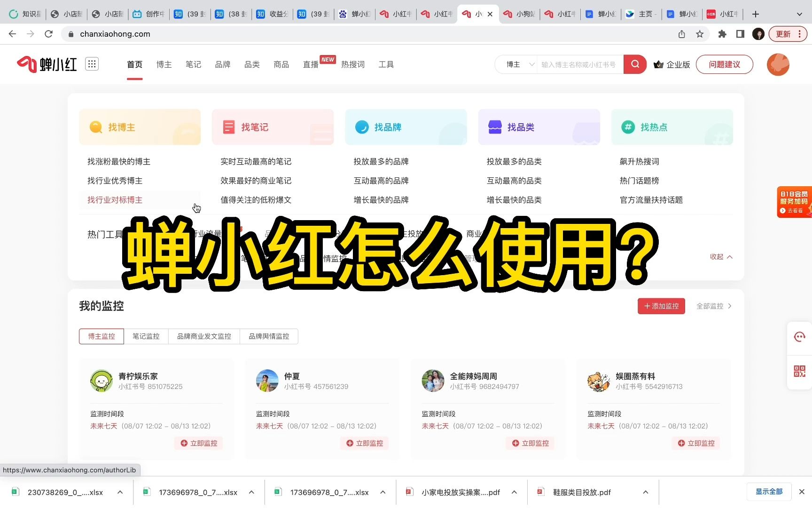Viewport: 812px width, 508px height.
Task: Open 品牌 navigation item
Action: [x=223, y=64]
